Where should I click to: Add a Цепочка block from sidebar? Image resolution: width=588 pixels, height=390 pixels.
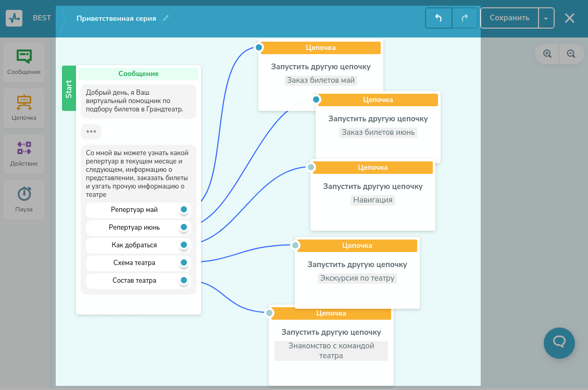pos(24,108)
